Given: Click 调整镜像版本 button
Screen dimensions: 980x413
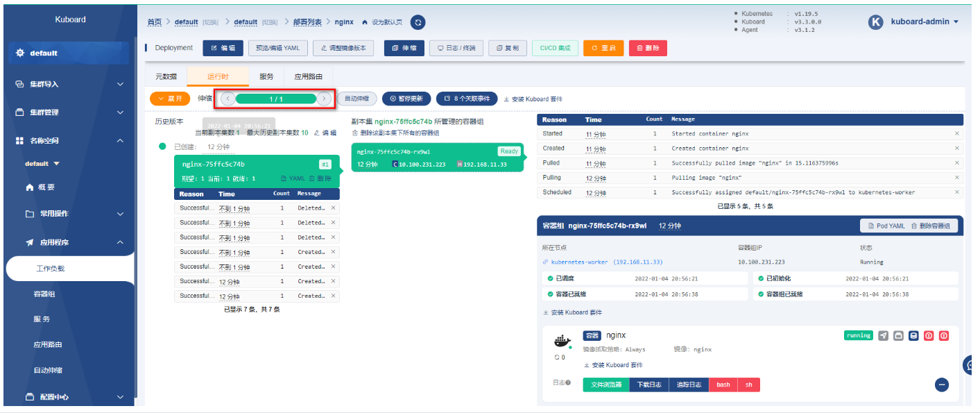Looking at the screenshot, I should pyautogui.click(x=343, y=48).
